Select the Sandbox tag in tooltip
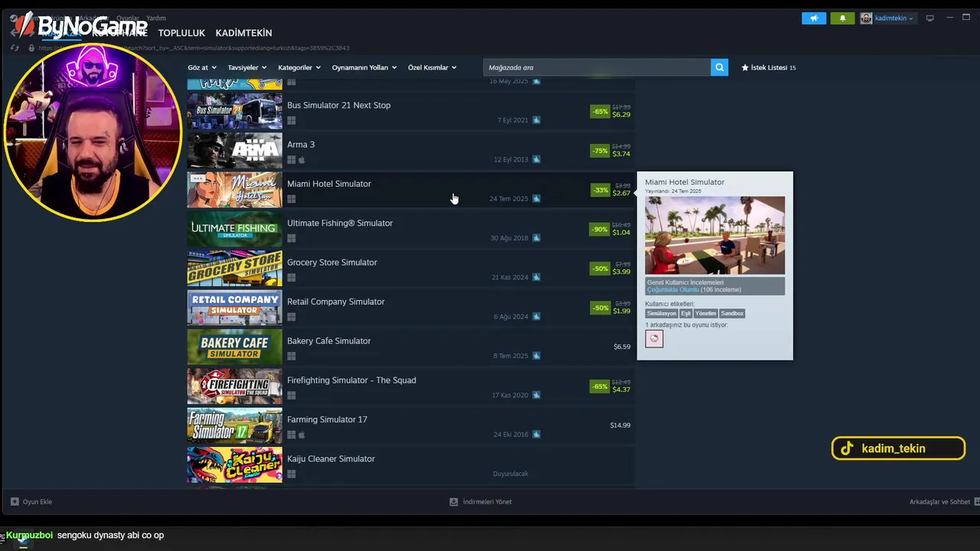The height and width of the screenshot is (551, 980). point(732,313)
